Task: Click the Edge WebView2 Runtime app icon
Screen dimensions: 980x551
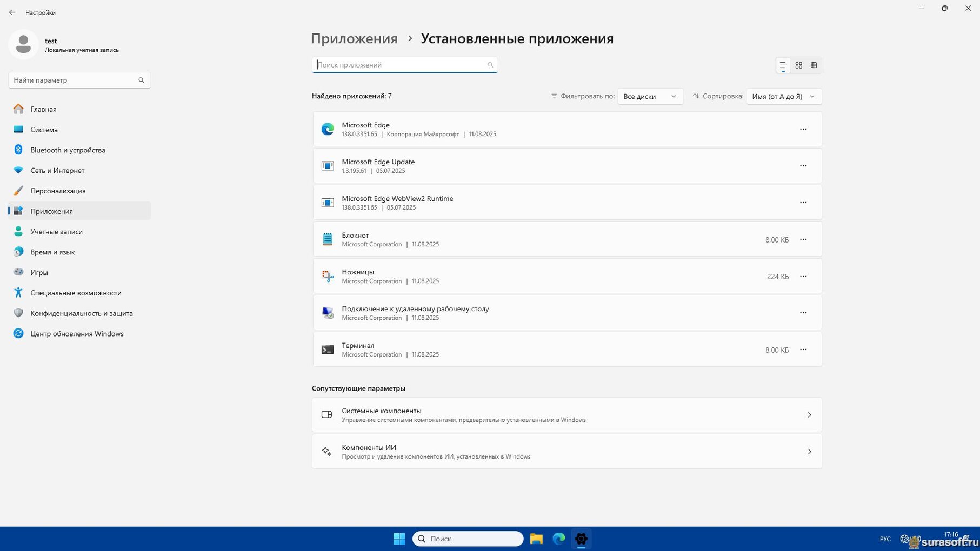Action: click(328, 203)
